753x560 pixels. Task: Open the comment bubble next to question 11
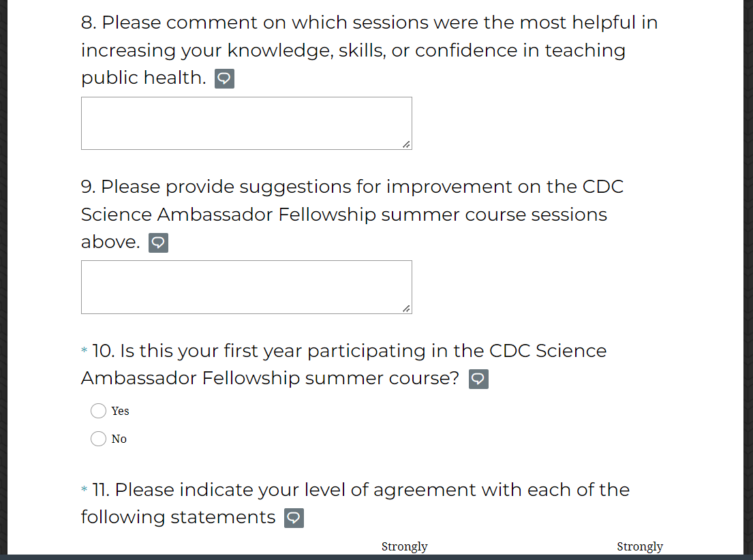(294, 518)
